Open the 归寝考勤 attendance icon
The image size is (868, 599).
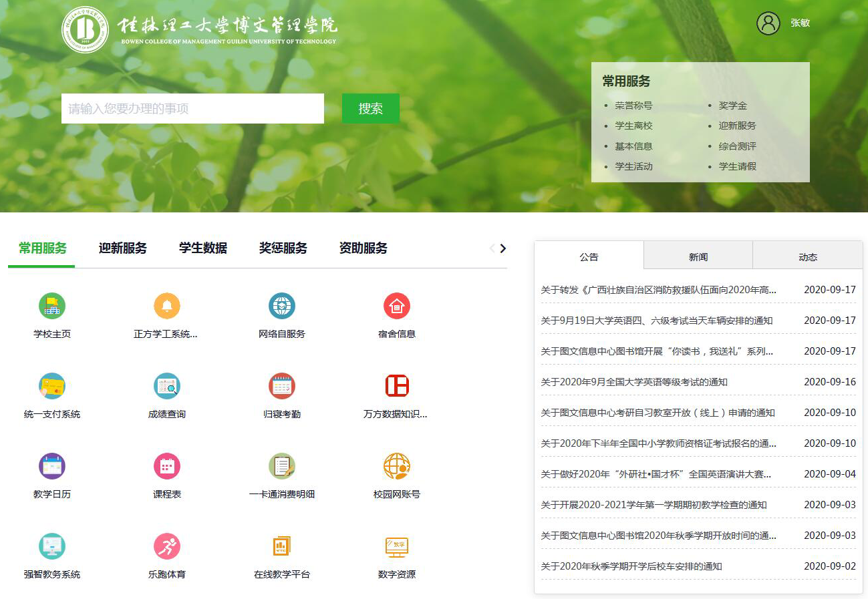pyautogui.click(x=281, y=387)
